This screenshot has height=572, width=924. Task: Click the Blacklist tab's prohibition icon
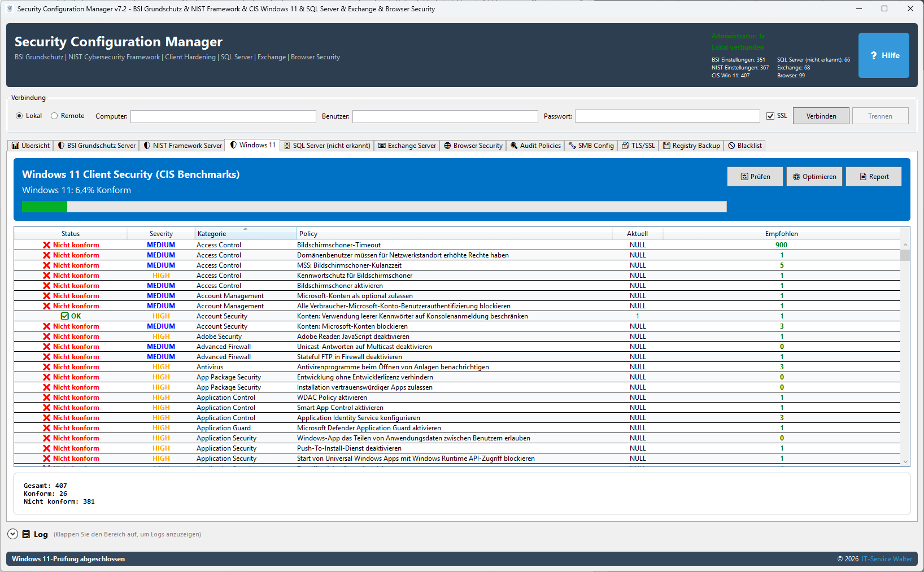[x=731, y=146]
